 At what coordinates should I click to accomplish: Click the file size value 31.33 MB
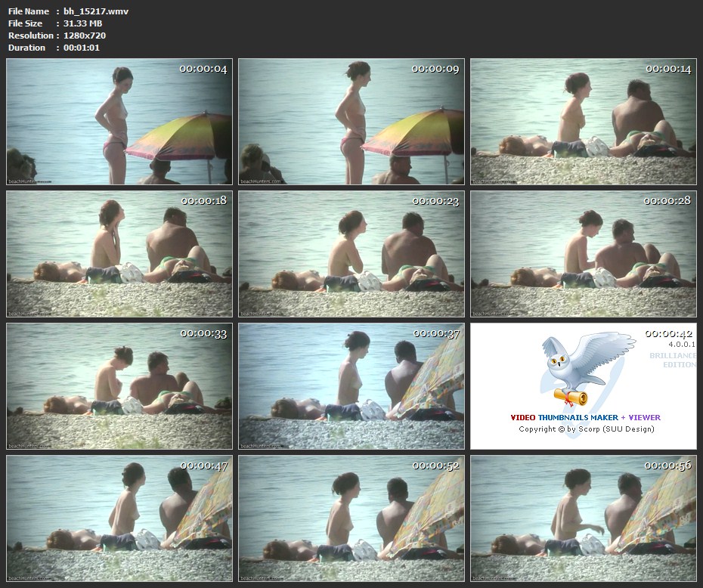point(82,23)
